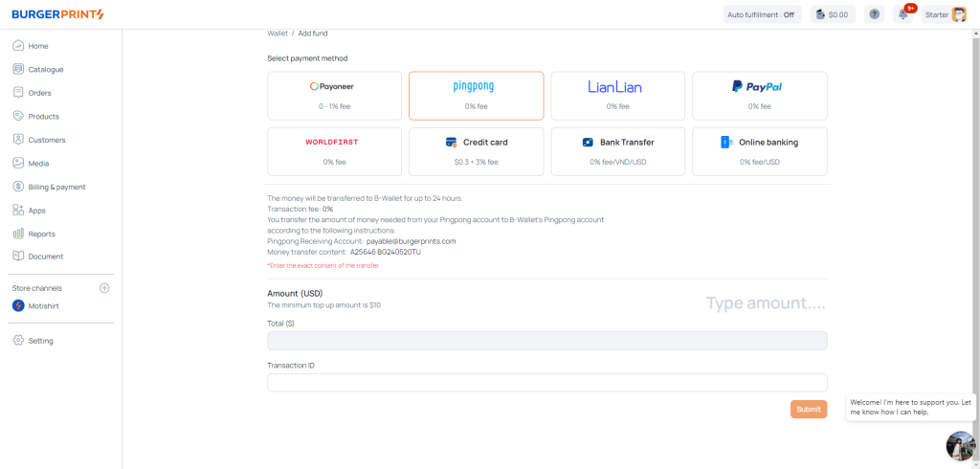This screenshot has height=469, width=980.
Task: Go to the Catalogue page
Action: 45,69
